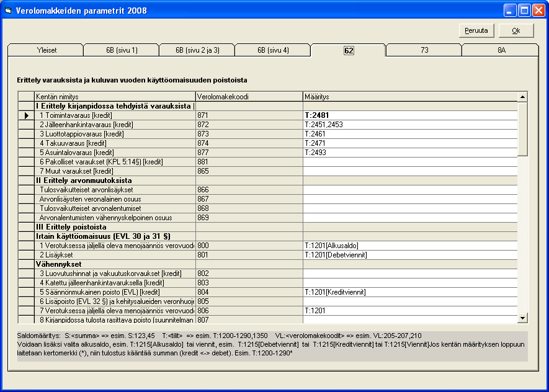
Task: Click the vertical scrollbar thumb
Action: [x=522, y=129]
